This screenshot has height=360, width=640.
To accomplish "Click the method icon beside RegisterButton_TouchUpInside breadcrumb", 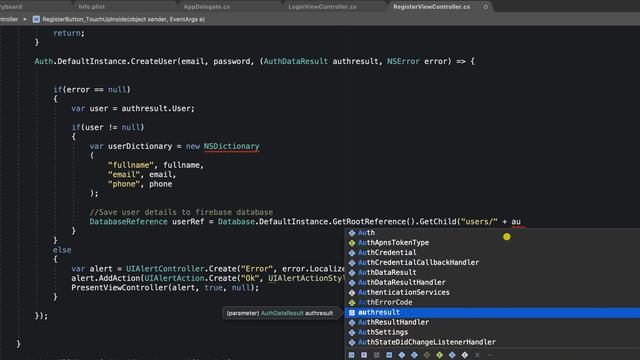I will (x=36, y=19).
